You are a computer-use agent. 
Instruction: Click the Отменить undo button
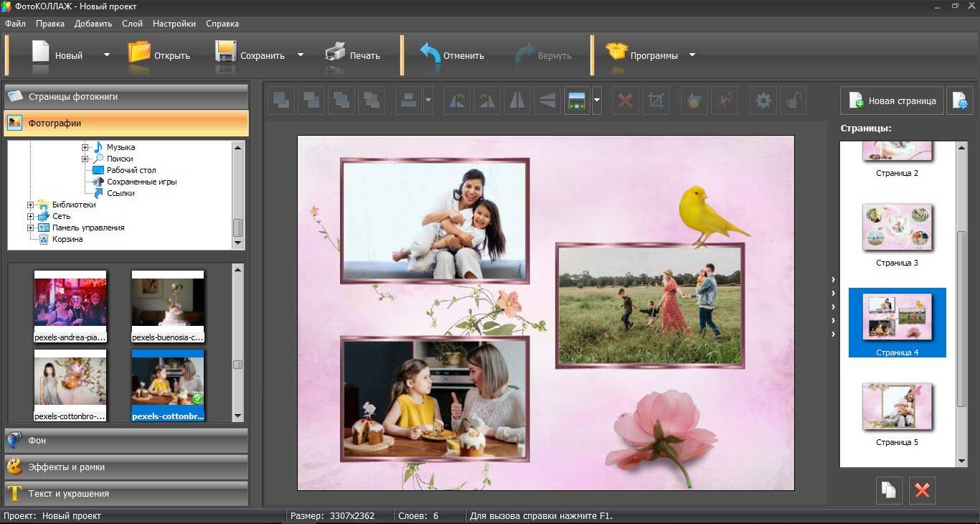coord(453,55)
